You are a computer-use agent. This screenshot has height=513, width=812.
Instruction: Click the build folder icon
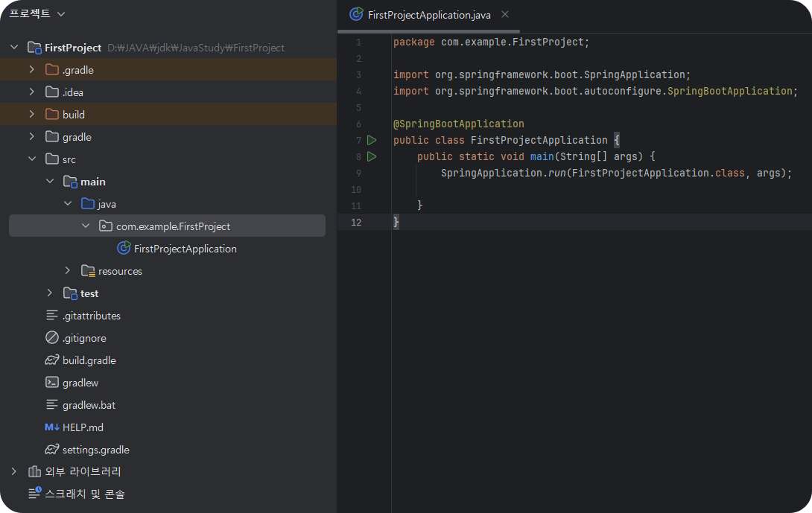52,114
